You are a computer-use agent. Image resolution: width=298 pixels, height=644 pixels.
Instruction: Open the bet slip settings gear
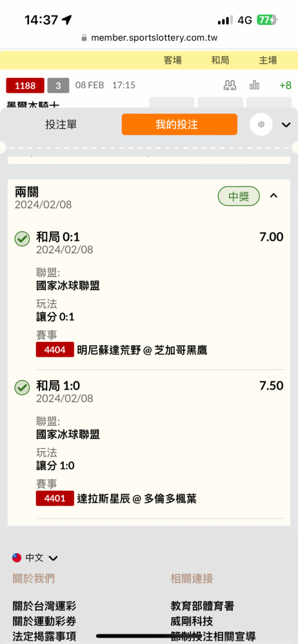[x=261, y=124]
